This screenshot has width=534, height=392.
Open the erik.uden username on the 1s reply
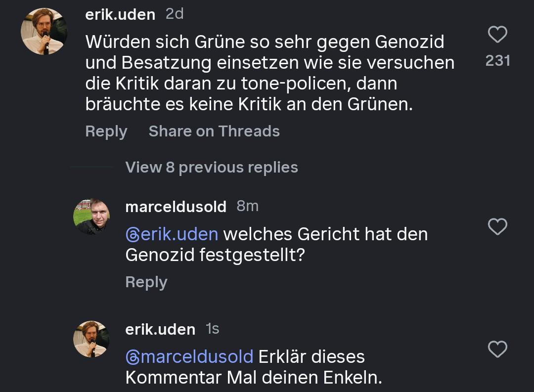click(160, 330)
